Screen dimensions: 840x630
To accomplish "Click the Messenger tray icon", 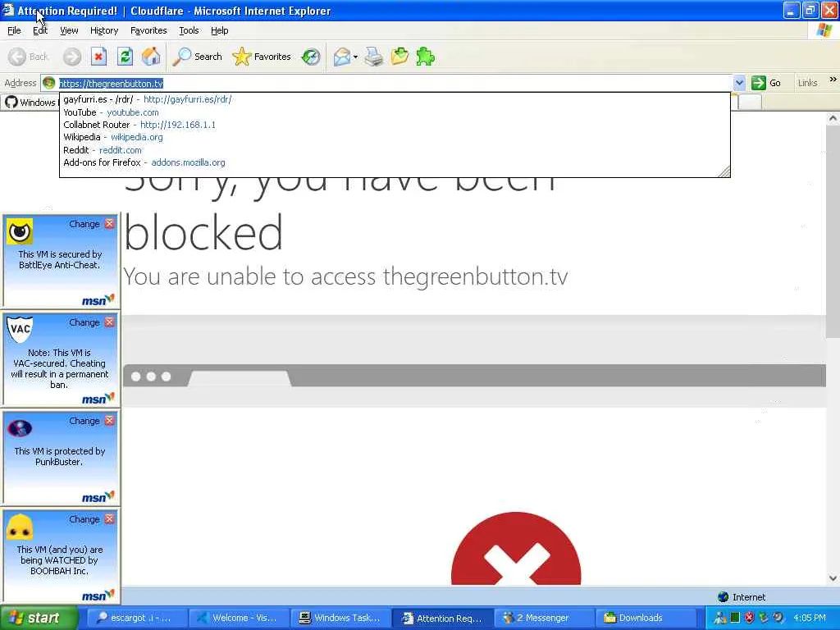I will (720, 619).
